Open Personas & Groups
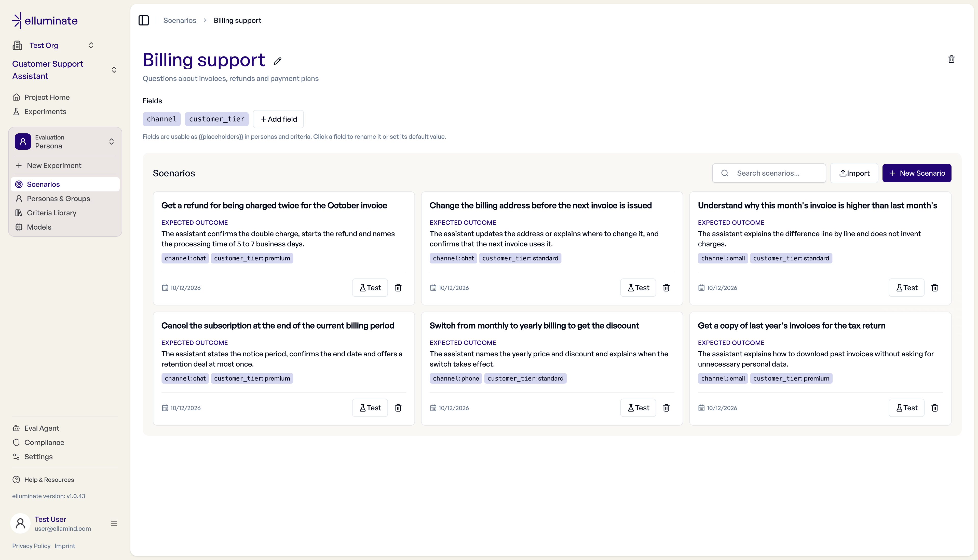The image size is (978, 560). [x=58, y=199]
